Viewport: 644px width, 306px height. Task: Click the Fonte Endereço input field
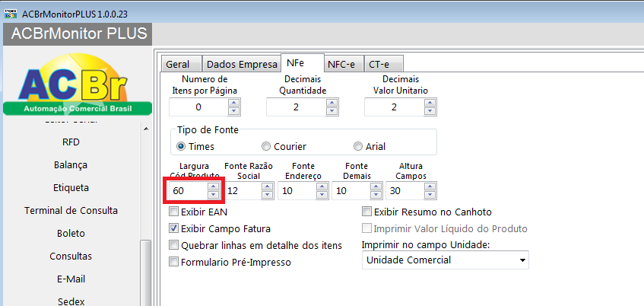tap(297, 191)
